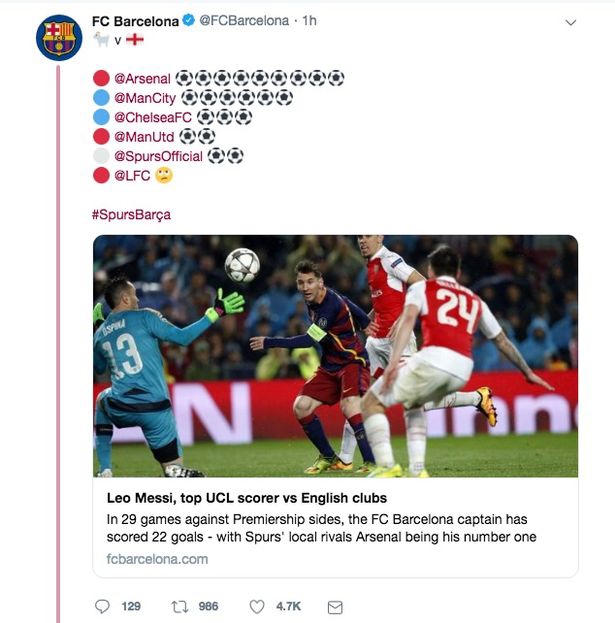Screen dimensions: 615x623
Task: Click the reply speech bubble icon
Action: pyautogui.click(x=102, y=606)
